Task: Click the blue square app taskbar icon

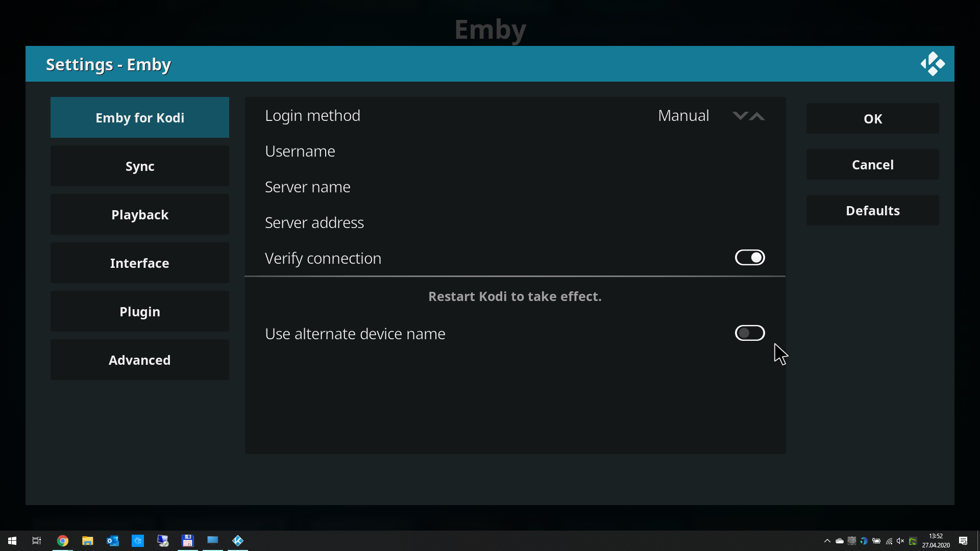Action: coord(138,541)
